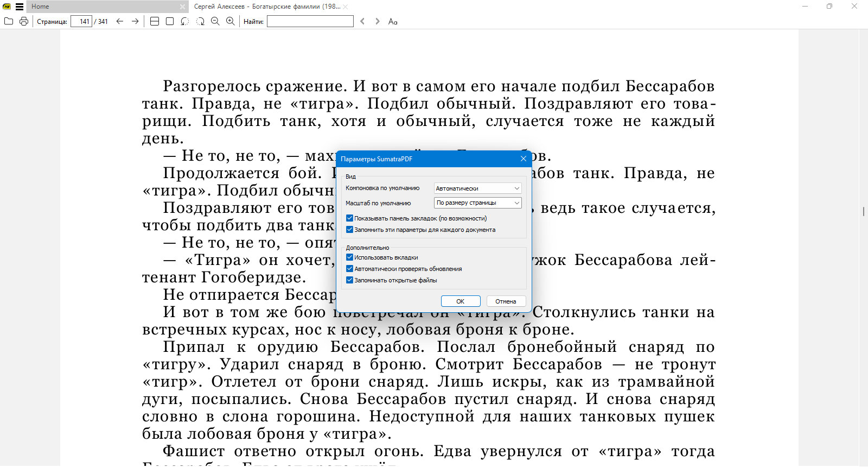Open file using the folder icon
The height and width of the screenshot is (467, 868).
(x=9, y=21)
